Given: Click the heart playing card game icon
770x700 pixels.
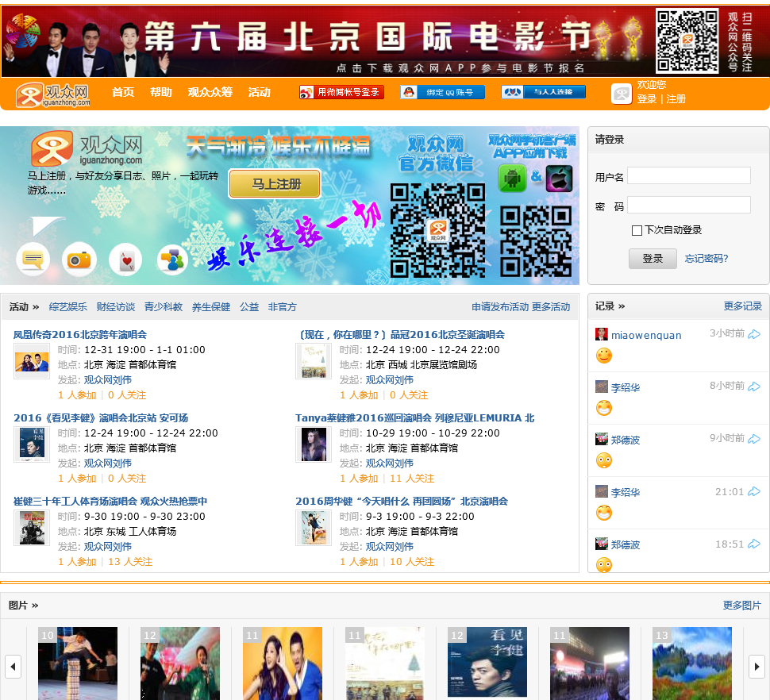Looking at the screenshot, I should coord(125,260).
